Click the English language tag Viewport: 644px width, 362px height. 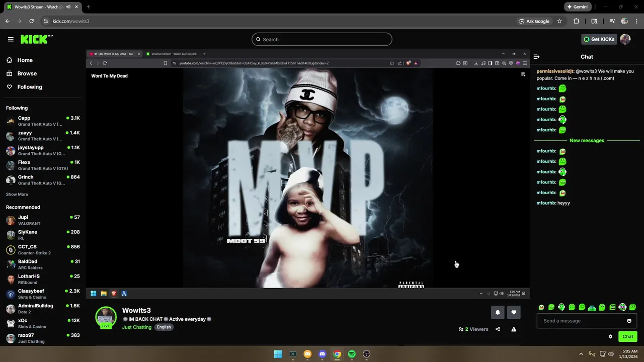coord(164,327)
